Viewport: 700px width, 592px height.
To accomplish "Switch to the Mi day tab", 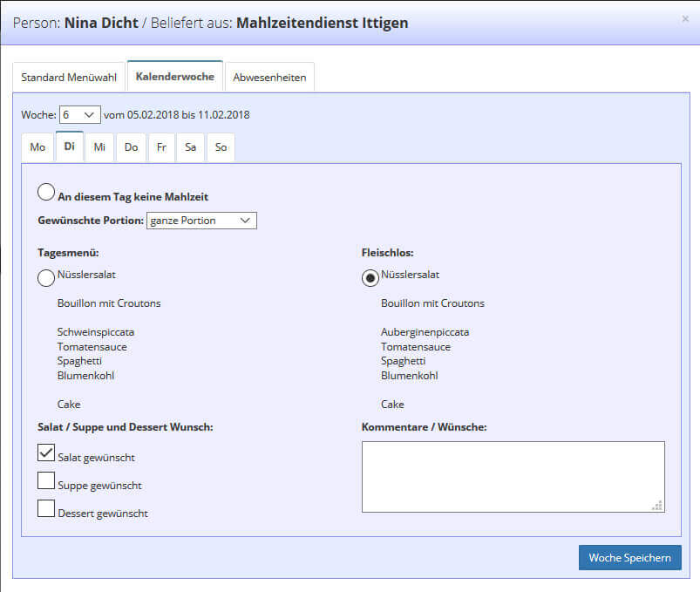I will point(99,147).
